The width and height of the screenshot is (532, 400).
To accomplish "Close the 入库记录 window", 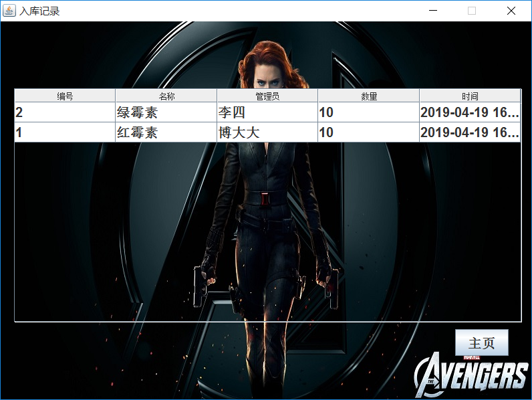I will click(x=511, y=11).
